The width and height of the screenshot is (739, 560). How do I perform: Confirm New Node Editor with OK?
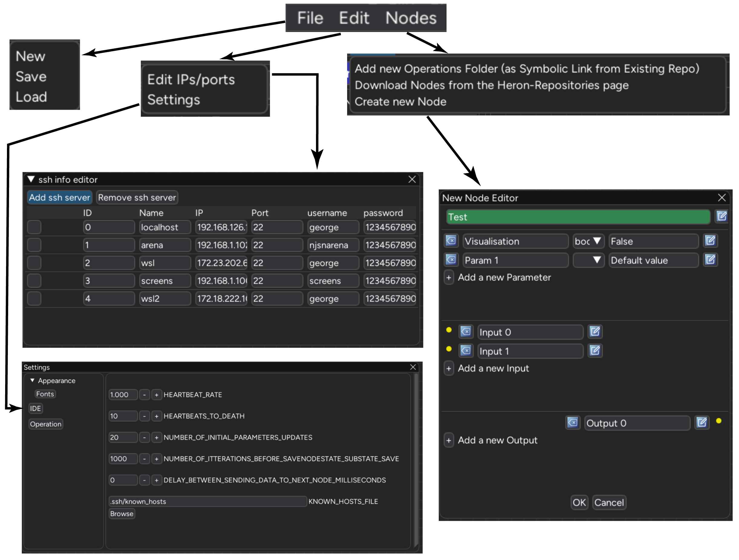click(579, 503)
